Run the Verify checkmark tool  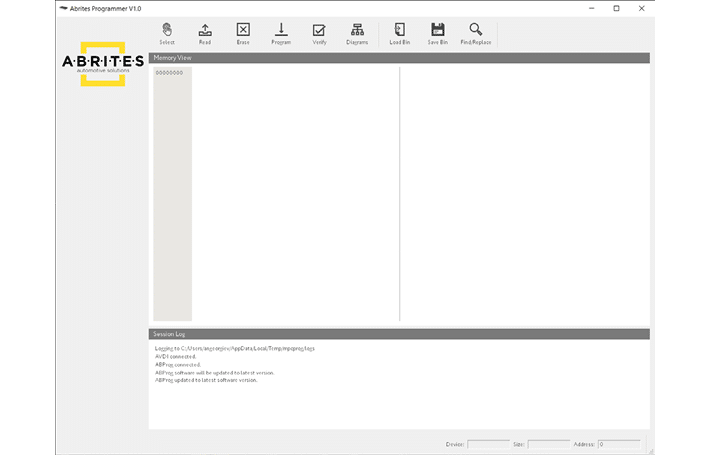coord(319,33)
